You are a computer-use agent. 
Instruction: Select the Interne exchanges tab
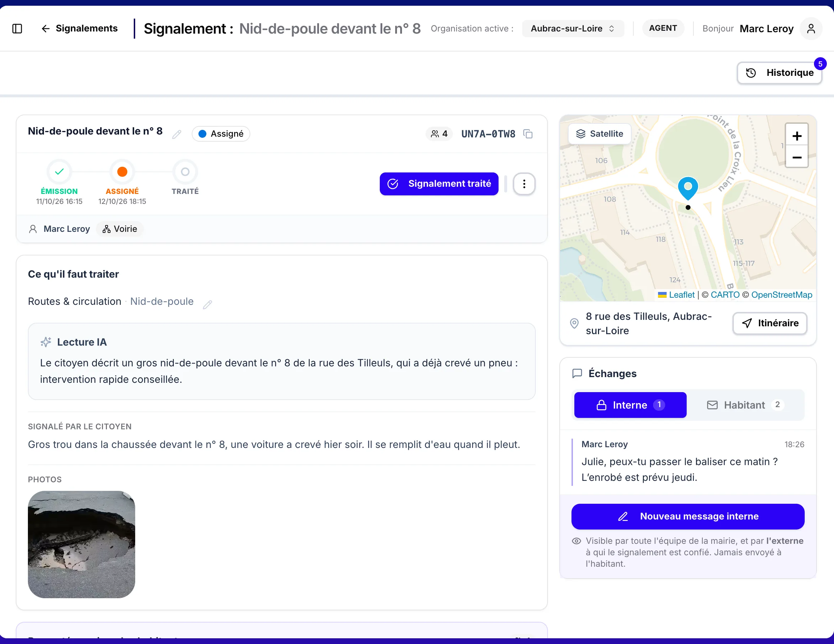click(631, 405)
